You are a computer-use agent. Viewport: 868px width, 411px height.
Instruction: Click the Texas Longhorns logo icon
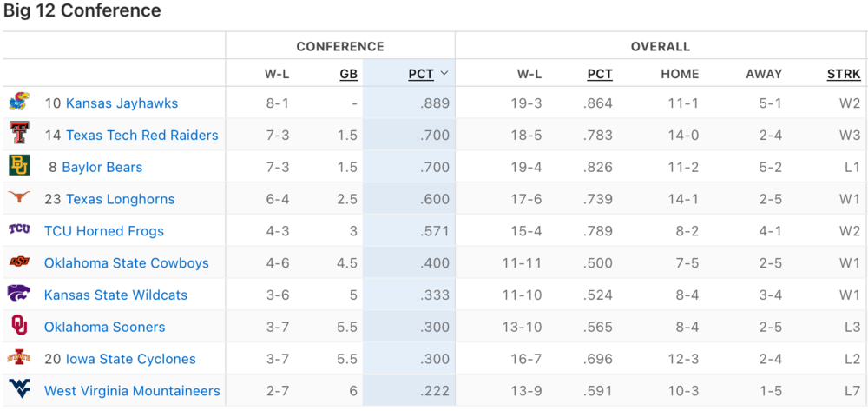(19, 199)
